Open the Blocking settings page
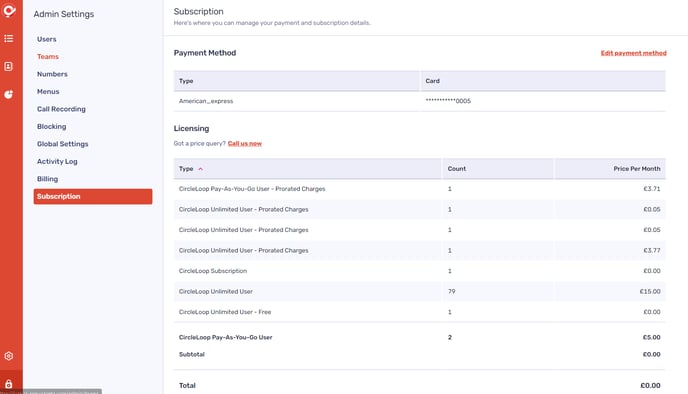This screenshot has width=688, height=394. click(51, 126)
